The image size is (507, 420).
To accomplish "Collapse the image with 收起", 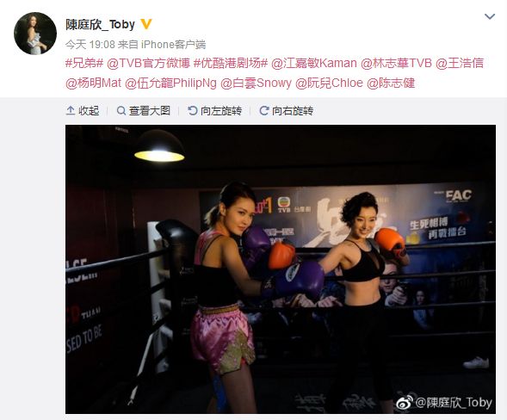I will pos(83,111).
